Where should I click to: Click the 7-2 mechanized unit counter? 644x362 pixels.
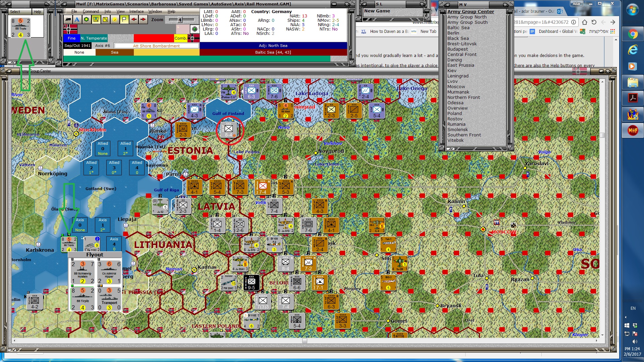(308, 263)
